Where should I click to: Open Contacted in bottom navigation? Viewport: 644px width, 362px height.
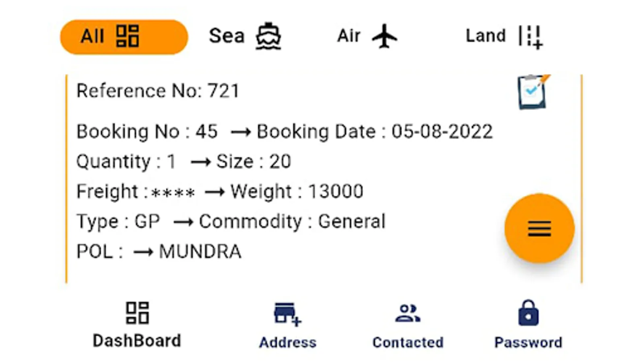click(408, 342)
